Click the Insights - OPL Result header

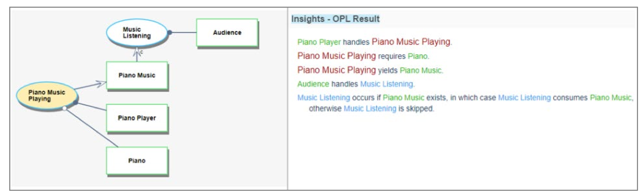click(335, 19)
